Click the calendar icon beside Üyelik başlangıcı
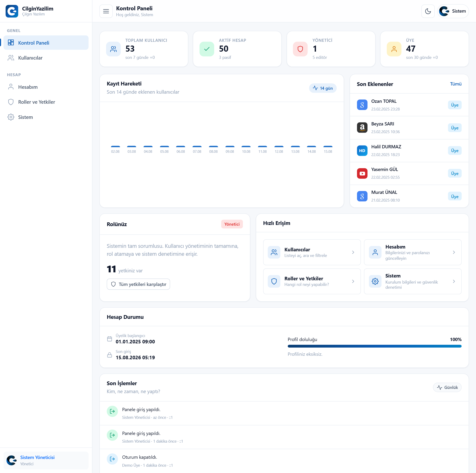The image size is (476, 473). pos(110,339)
